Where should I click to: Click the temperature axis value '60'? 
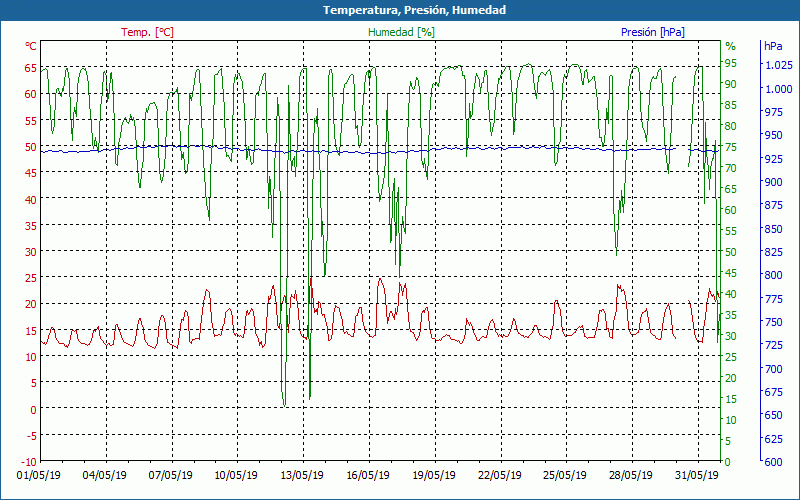31,94
